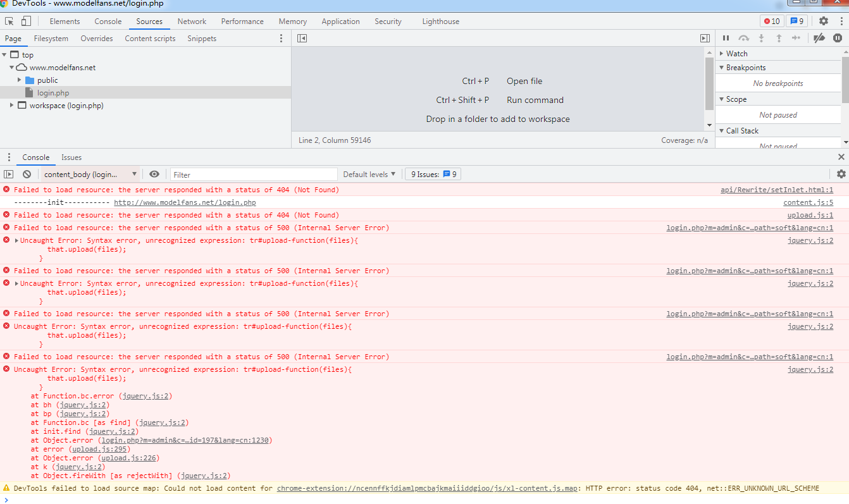This screenshot has width=849, height=504.
Task: Select the Filesystem navigator tab
Action: pos(51,39)
